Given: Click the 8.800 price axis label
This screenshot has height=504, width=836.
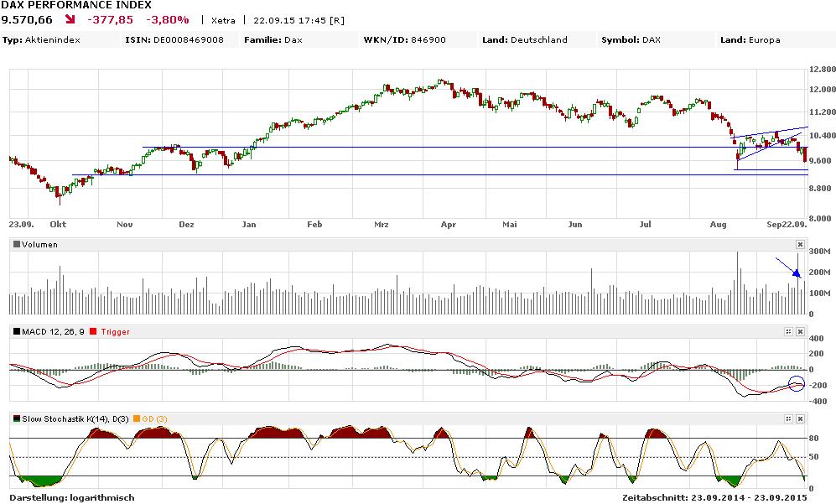Looking at the screenshot, I should (820, 189).
